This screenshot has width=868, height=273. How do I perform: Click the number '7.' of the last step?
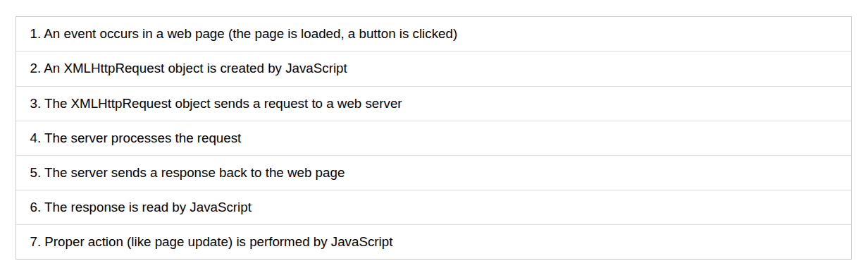point(35,242)
